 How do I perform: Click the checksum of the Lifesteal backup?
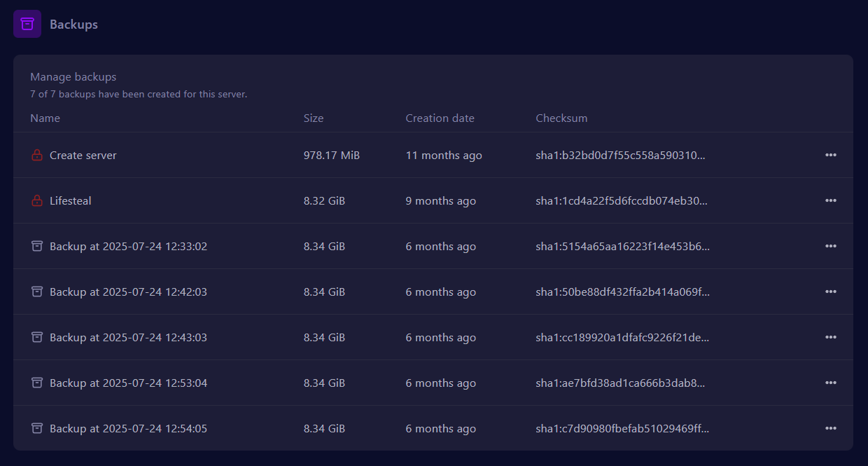tap(622, 201)
